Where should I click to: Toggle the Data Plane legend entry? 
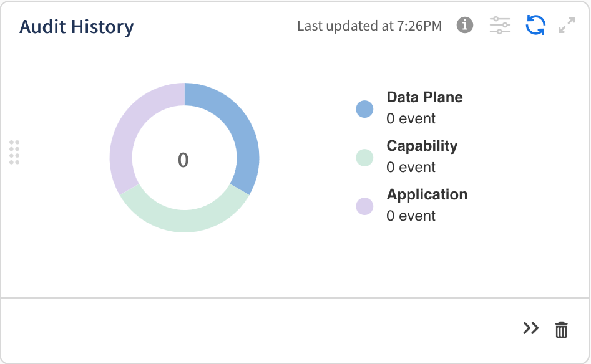424,97
